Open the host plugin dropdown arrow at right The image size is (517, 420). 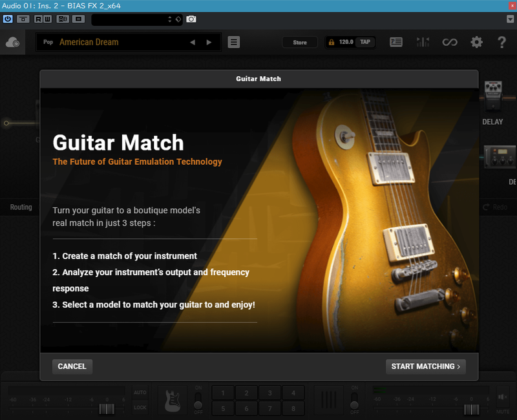click(x=510, y=19)
